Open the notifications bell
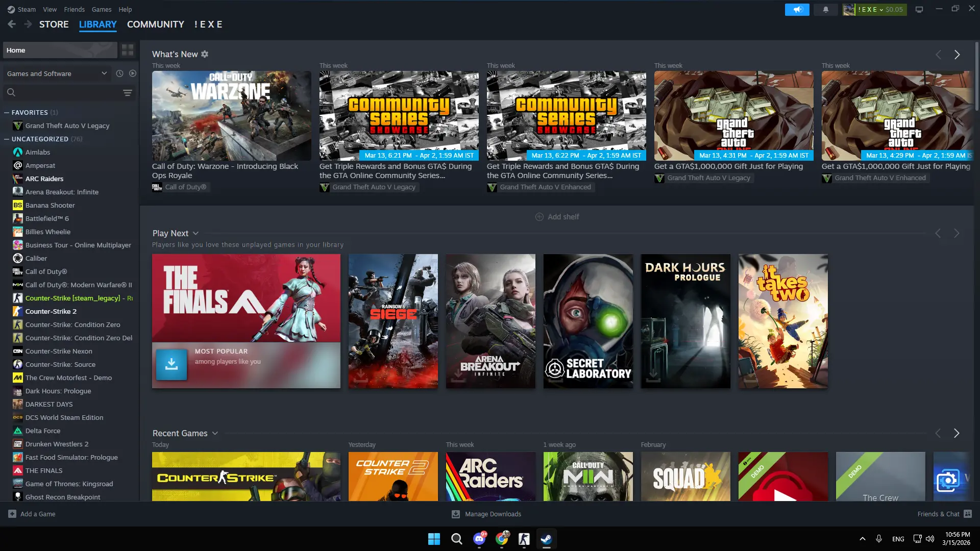The height and width of the screenshot is (551, 980). 825,9
